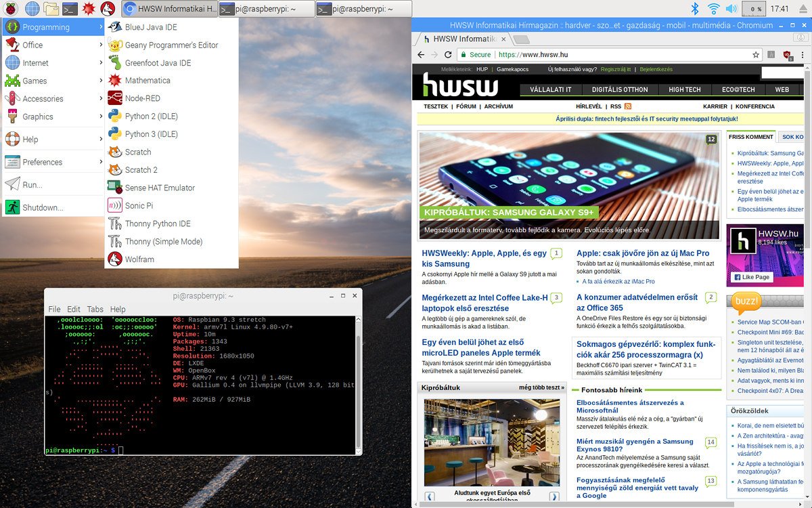Click the Regisztrálj itt link

pos(616,69)
